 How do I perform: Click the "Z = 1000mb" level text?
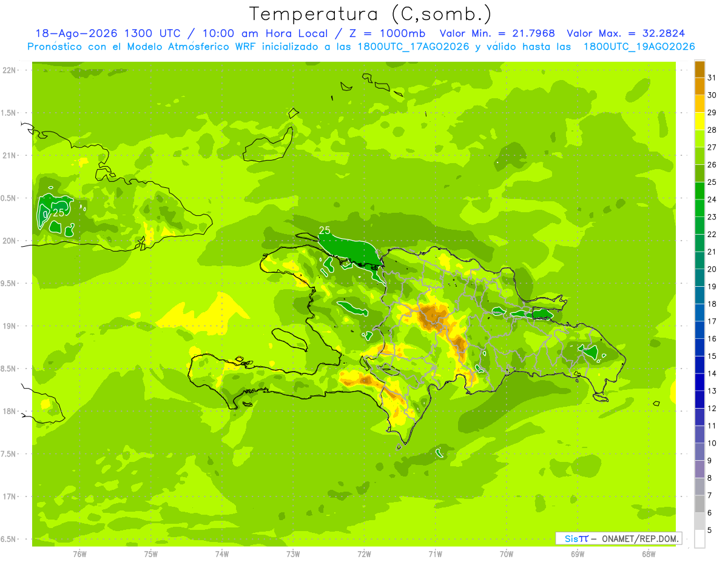point(387,33)
